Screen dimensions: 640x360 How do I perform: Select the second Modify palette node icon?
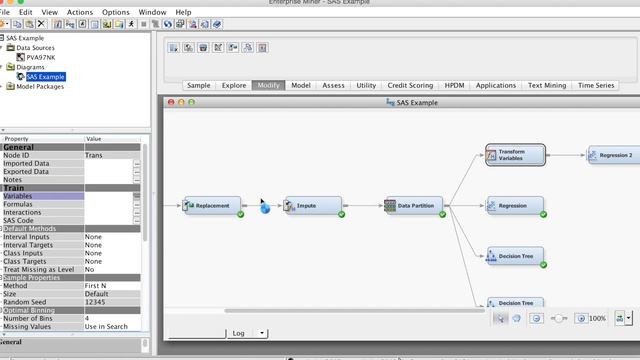188,48
